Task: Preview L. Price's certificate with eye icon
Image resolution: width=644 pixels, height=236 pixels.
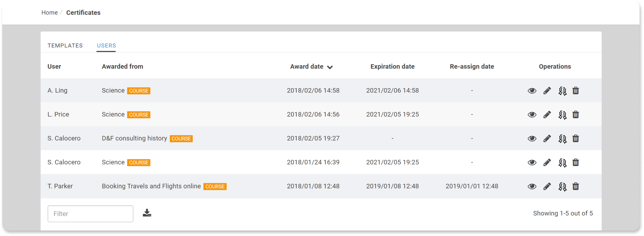Action: [x=532, y=115]
